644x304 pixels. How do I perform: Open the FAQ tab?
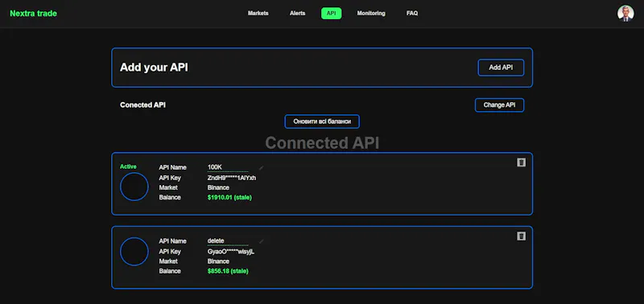pos(412,13)
